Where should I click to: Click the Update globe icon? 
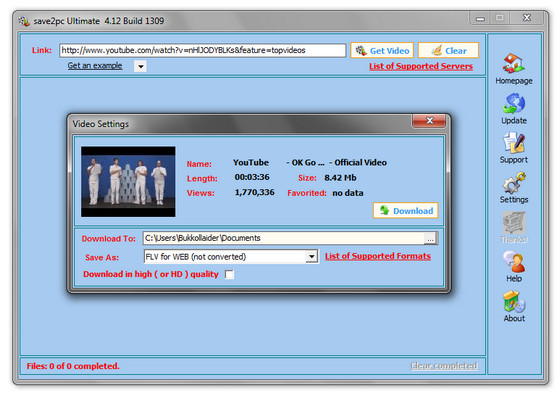[514, 103]
